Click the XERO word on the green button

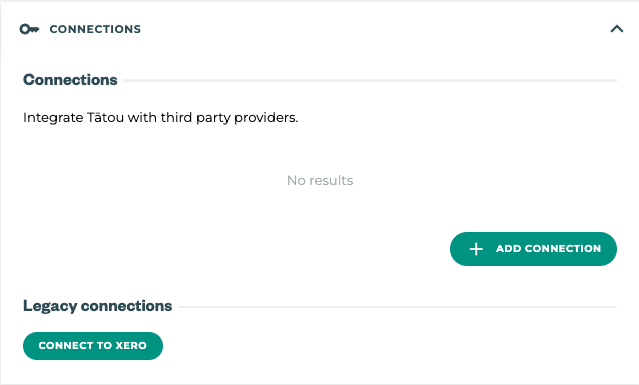(x=131, y=345)
